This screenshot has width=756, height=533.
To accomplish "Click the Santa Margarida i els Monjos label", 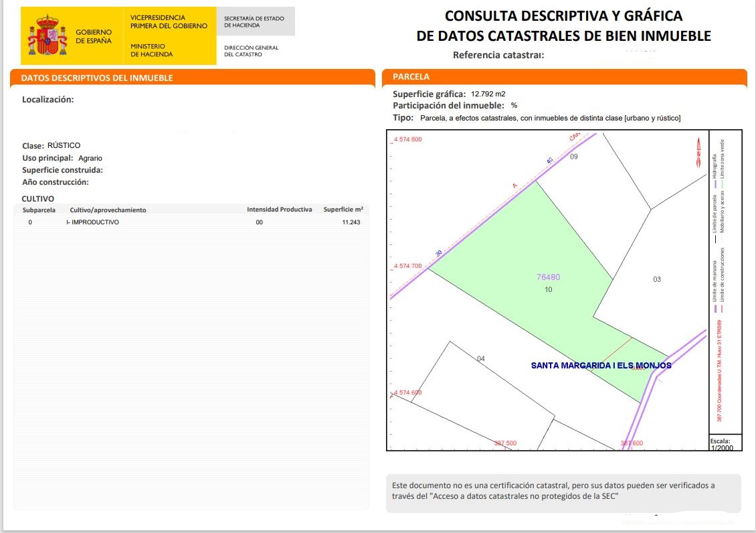I will coord(600,366).
